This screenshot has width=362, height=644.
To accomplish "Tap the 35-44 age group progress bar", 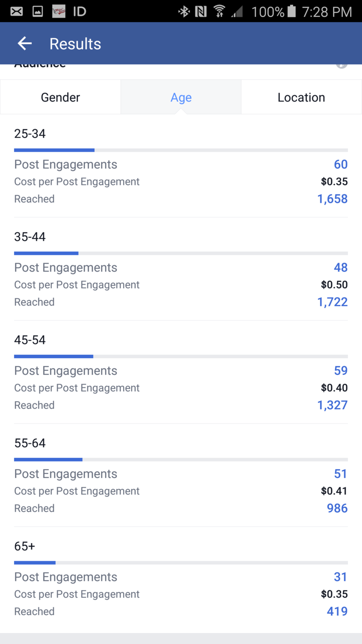I will [x=181, y=253].
